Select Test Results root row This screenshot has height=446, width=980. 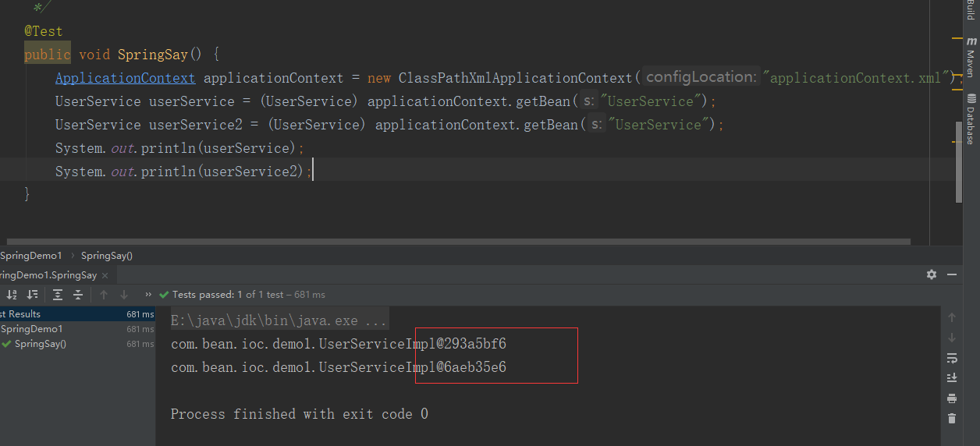[x=78, y=314]
